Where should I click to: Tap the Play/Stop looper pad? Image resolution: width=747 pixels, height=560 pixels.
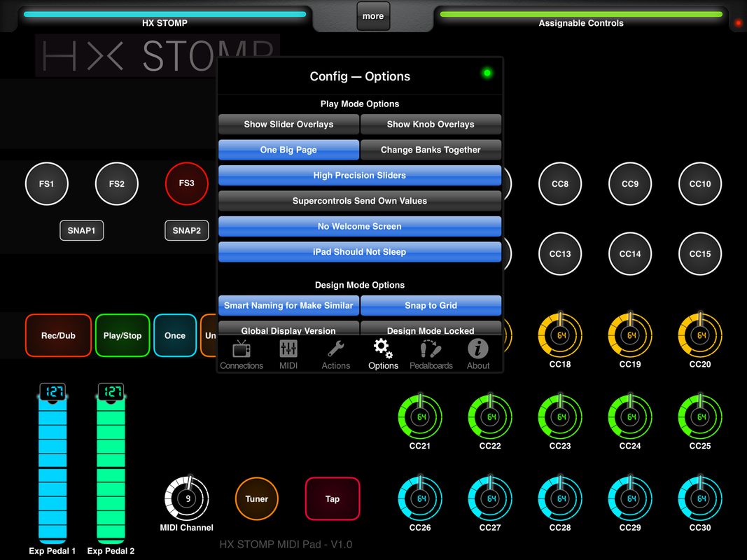pos(123,335)
